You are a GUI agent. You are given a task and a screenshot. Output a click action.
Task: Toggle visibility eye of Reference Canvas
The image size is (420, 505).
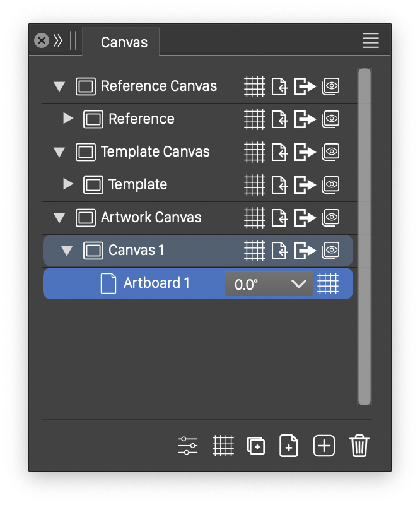[331, 86]
